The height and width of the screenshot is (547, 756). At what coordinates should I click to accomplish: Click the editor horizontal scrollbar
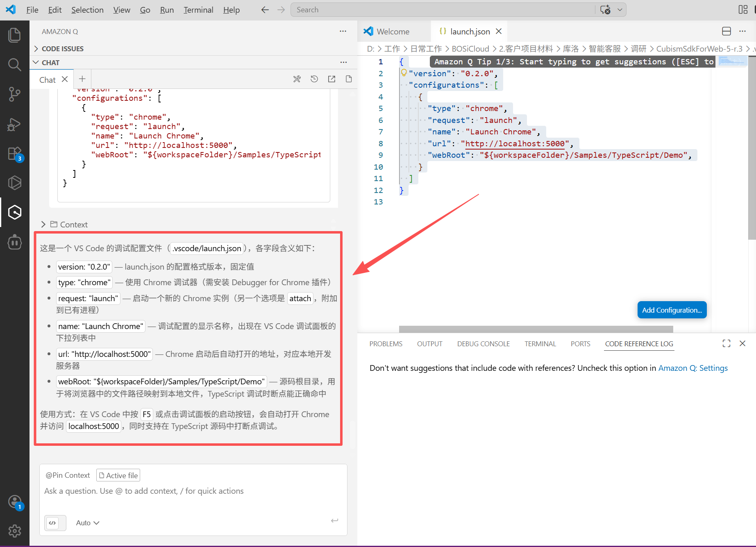tap(536, 329)
